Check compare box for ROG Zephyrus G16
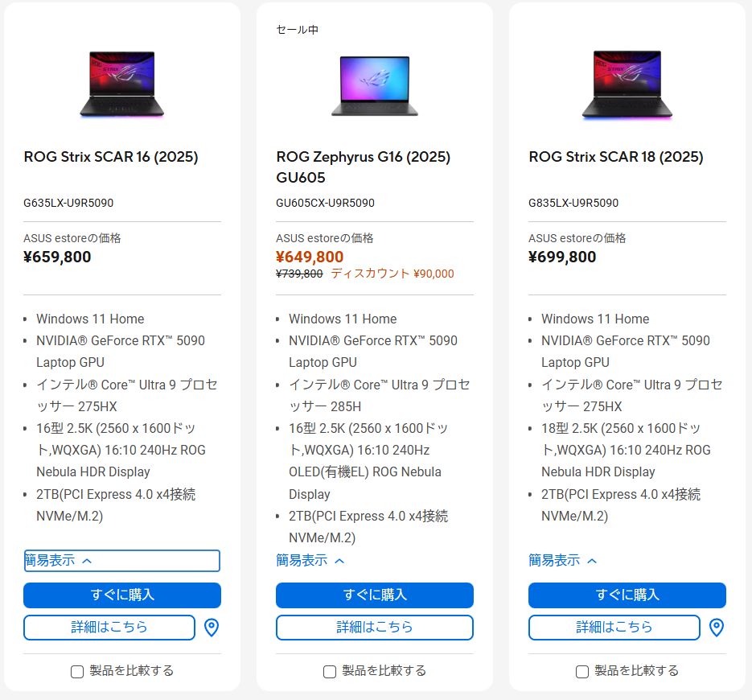This screenshot has height=700, width=752. click(330, 671)
